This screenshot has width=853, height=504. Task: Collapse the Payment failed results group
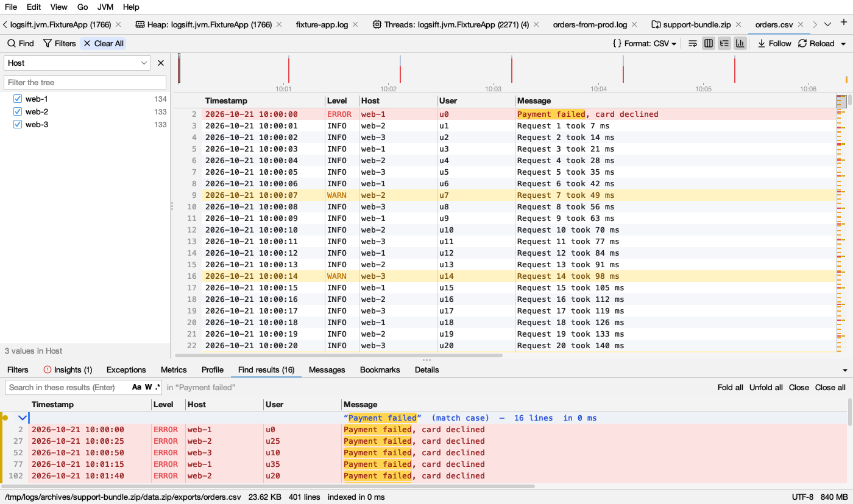(23, 418)
